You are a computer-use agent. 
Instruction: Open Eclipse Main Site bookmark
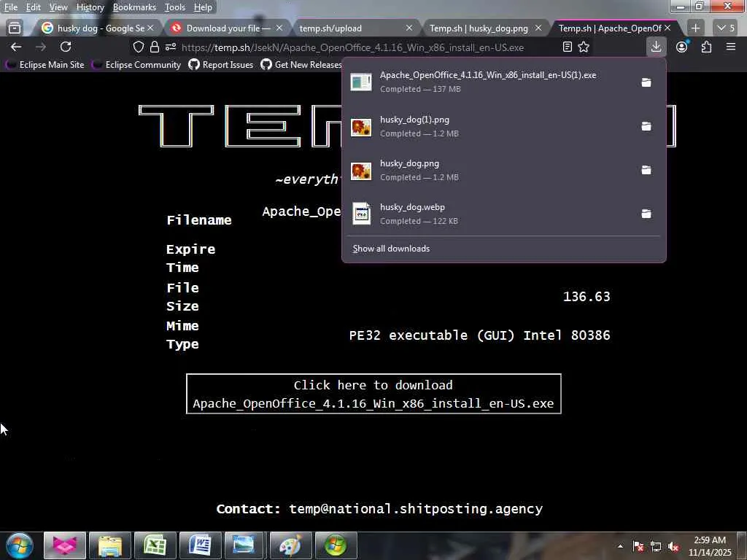tap(45, 65)
